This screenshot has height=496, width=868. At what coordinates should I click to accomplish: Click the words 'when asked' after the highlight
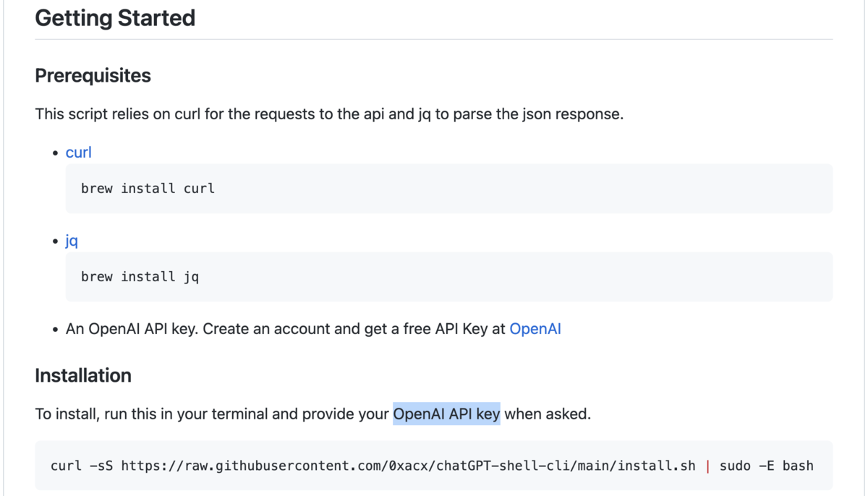click(x=548, y=414)
